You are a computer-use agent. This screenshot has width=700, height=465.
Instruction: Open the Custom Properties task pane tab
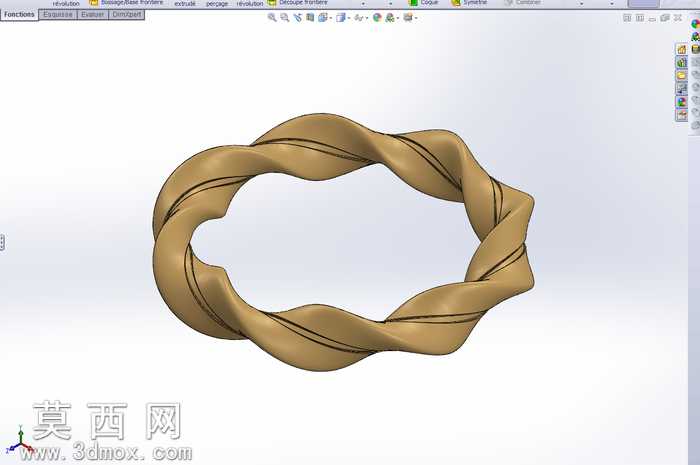[x=682, y=115]
